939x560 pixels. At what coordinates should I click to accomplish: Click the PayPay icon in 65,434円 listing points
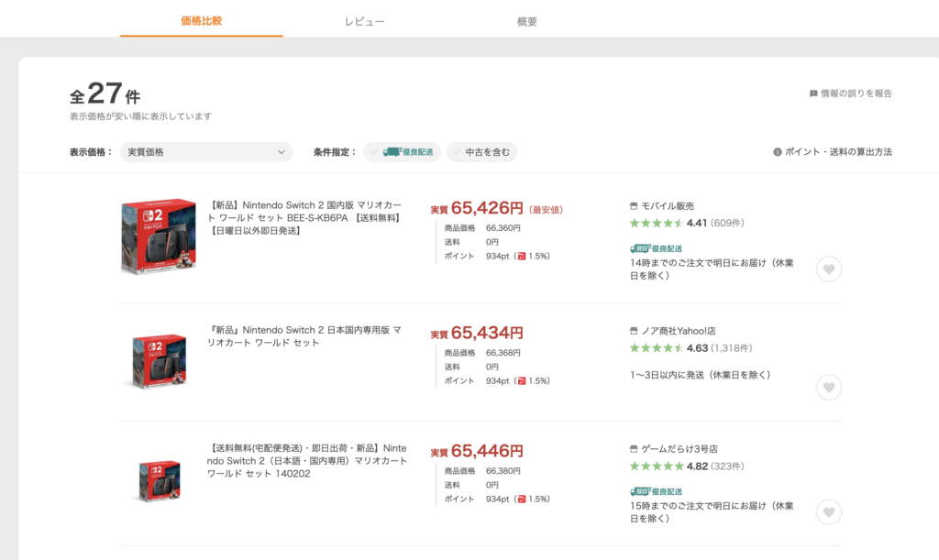tap(522, 381)
